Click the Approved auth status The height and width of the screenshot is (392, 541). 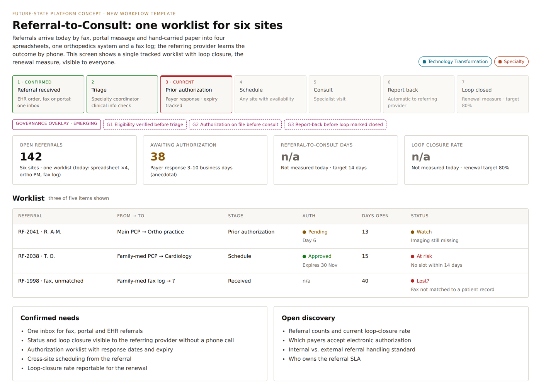click(x=317, y=256)
